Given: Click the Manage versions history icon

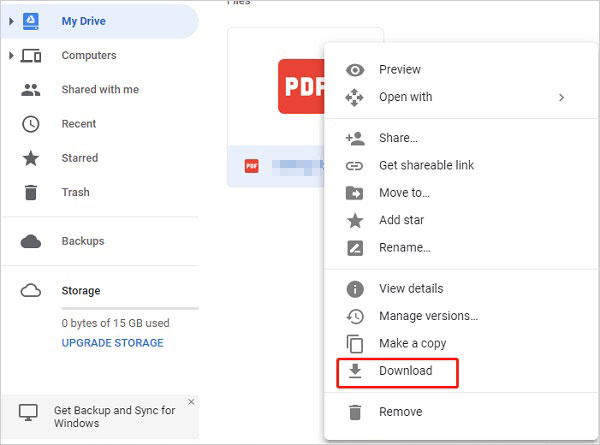Looking at the screenshot, I should [354, 316].
